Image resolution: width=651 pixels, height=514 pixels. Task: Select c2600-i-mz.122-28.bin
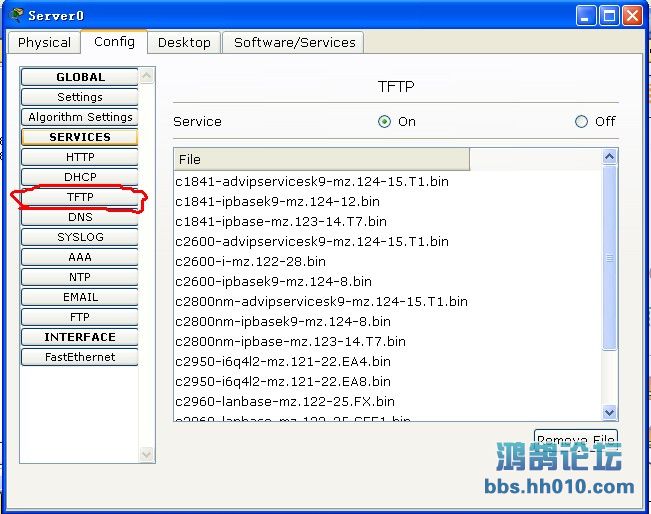pyautogui.click(x=250, y=262)
